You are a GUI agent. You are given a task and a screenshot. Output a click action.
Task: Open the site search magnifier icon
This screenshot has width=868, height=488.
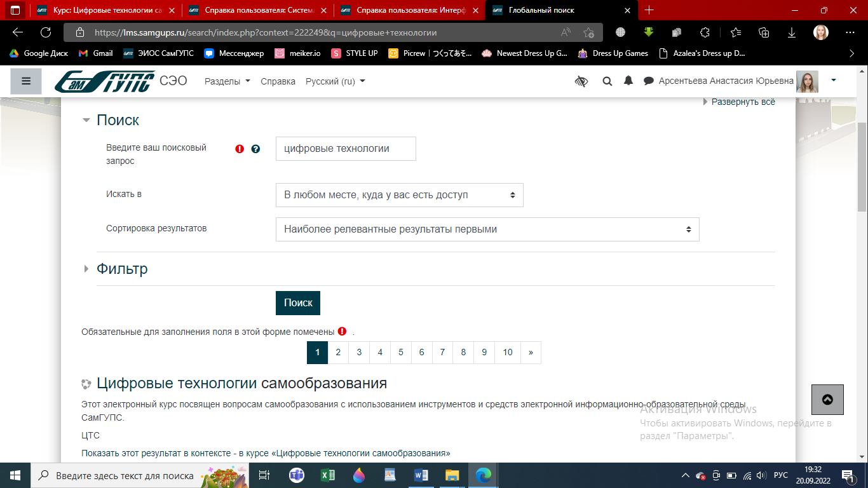click(607, 81)
